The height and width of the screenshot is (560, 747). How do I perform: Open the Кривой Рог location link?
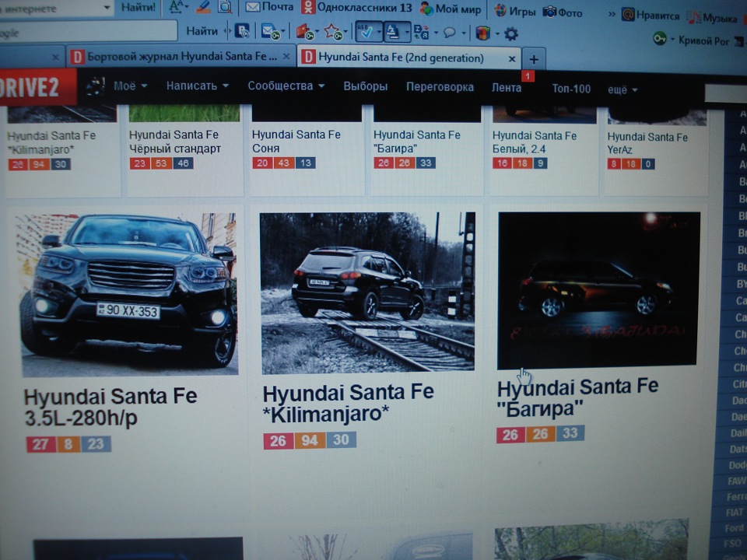703,41
